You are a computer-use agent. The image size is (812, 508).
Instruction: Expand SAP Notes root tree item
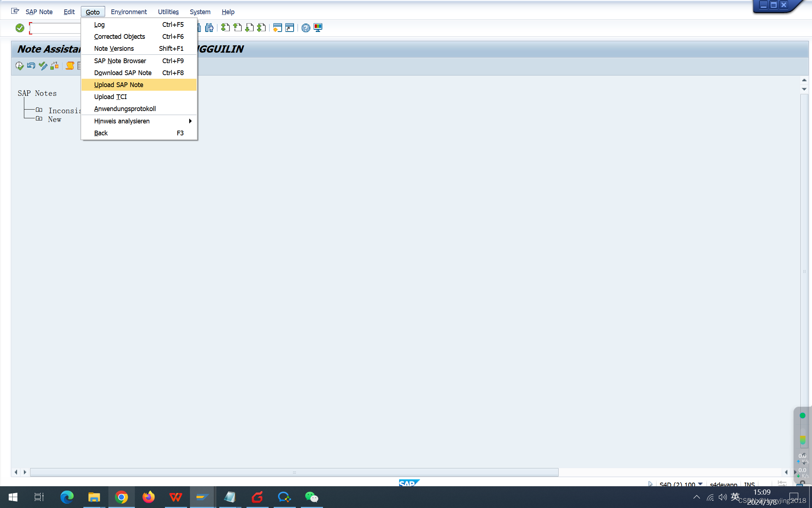[x=36, y=93]
